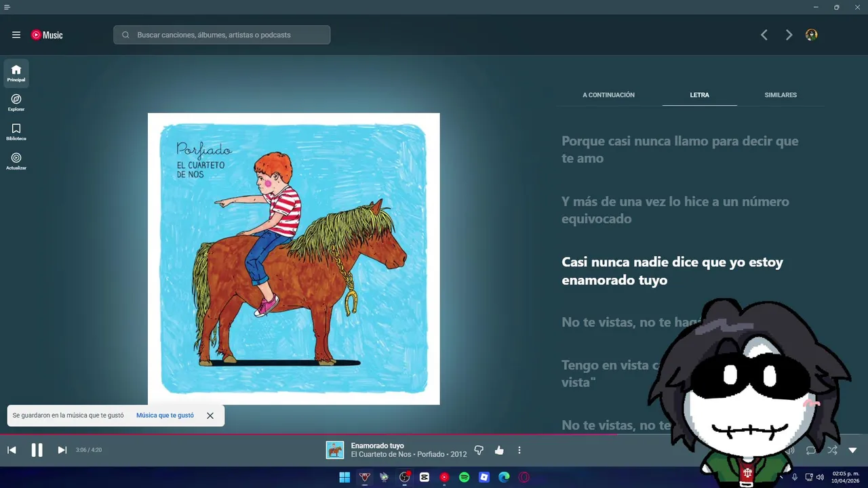Open Opera GX from the taskbar
Screen dimensions: 868x488
[524, 477]
